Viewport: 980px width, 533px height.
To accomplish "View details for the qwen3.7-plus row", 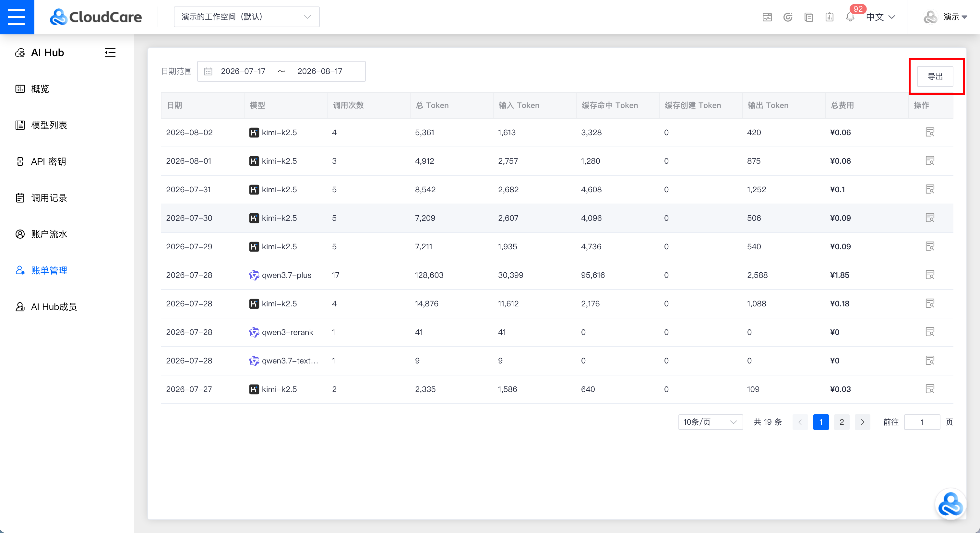I will pyautogui.click(x=930, y=275).
